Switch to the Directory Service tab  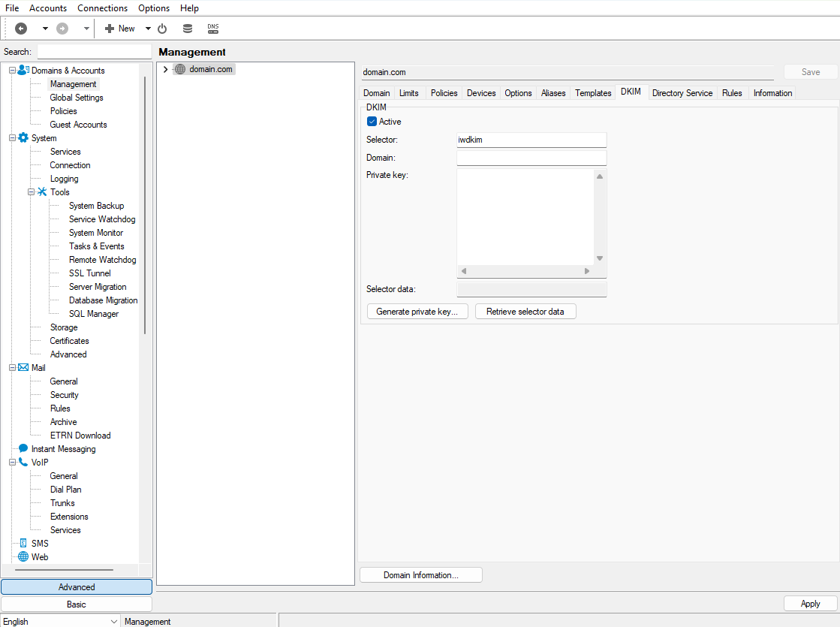(682, 93)
